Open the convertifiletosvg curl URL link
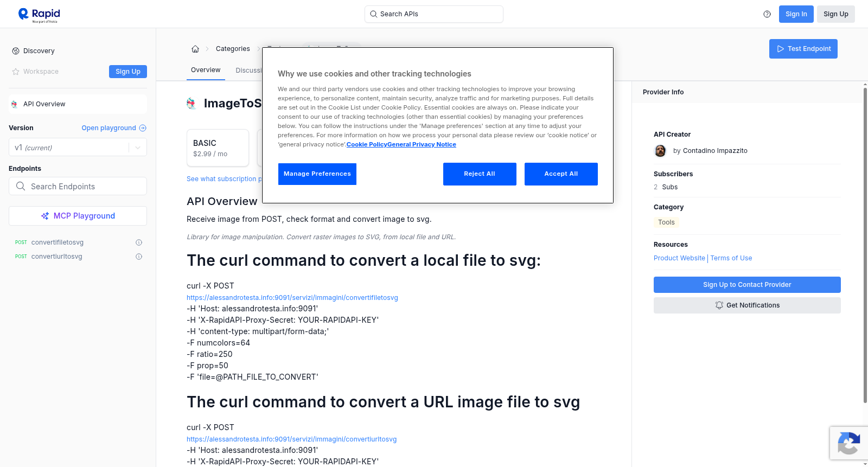The image size is (868, 467). (x=292, y=298)
